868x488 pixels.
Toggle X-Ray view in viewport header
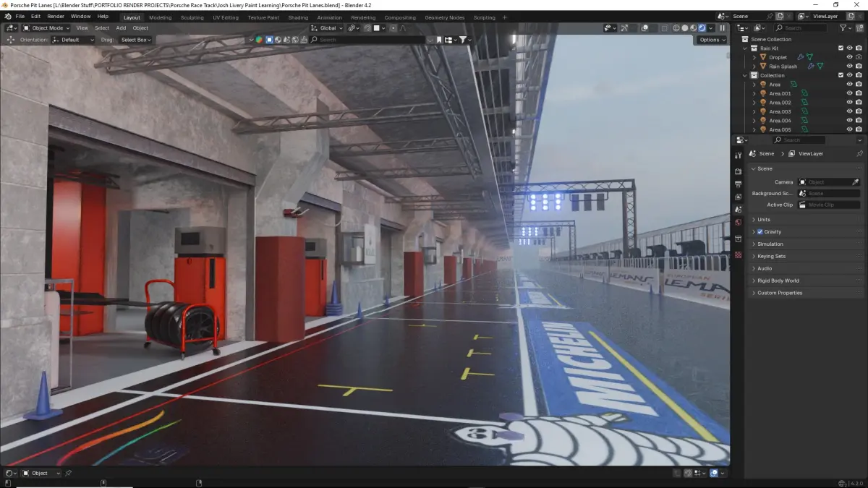pos(663,28)
